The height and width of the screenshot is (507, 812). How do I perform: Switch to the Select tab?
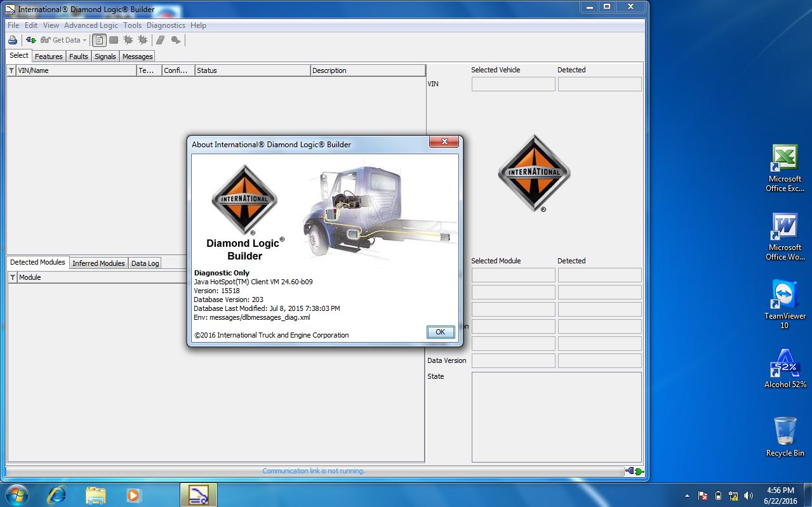pyautogui.click(x=19, y=55)
